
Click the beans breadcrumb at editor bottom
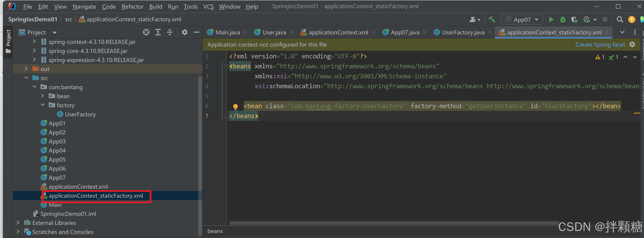pos(215,231)
